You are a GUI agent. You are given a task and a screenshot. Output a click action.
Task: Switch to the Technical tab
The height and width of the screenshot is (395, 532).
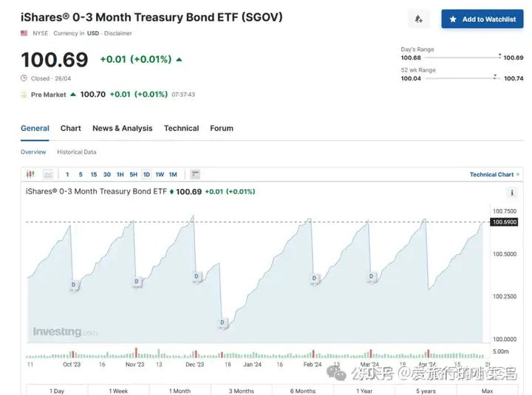click(x=181, y=128)
